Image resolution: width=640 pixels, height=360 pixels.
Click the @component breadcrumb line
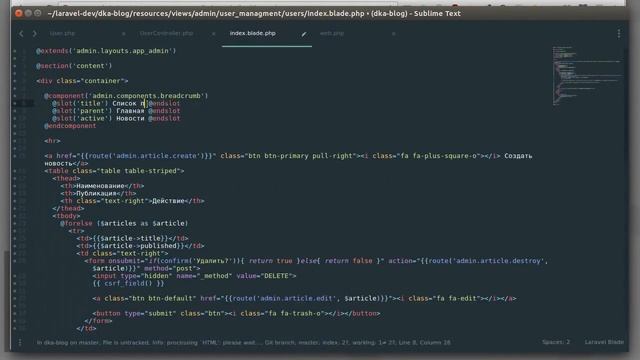click(126, 96)
